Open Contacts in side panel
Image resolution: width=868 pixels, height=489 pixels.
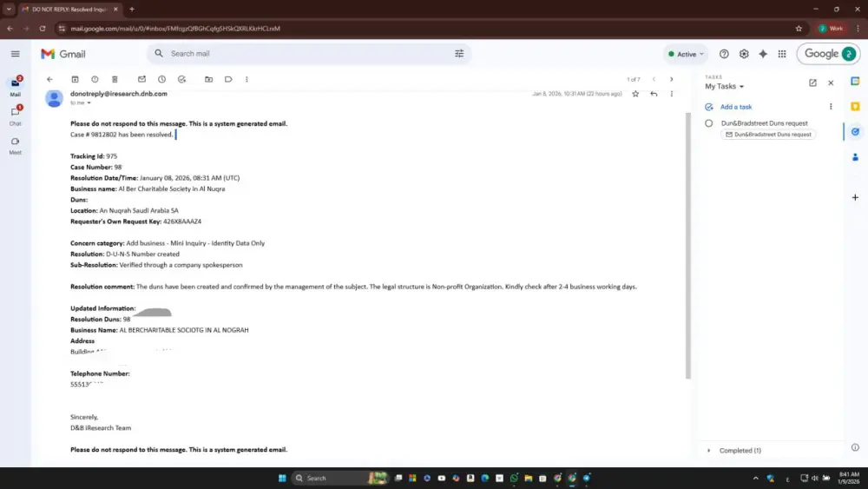855,157
